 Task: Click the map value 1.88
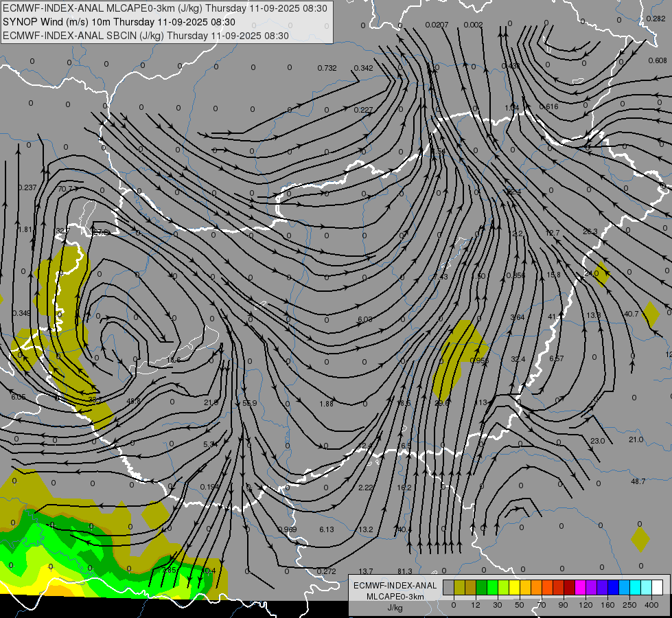(x=326, y=404)
